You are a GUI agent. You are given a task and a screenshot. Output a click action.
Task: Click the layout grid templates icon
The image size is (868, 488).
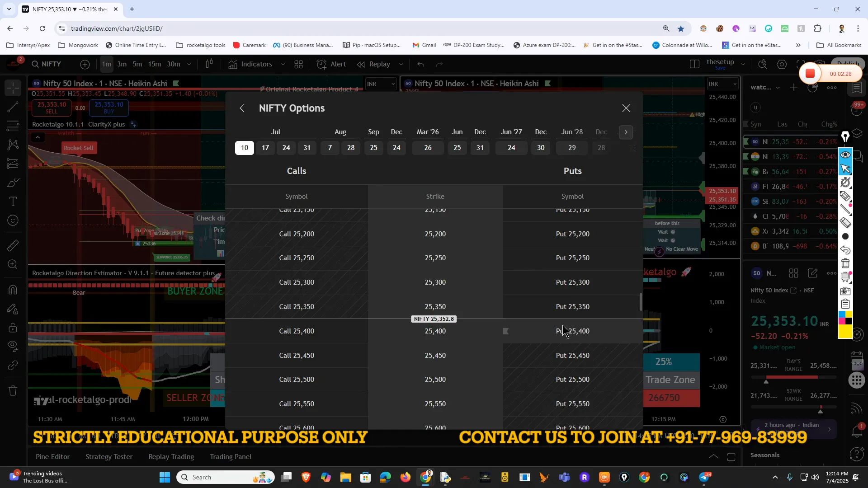point(298,64)
